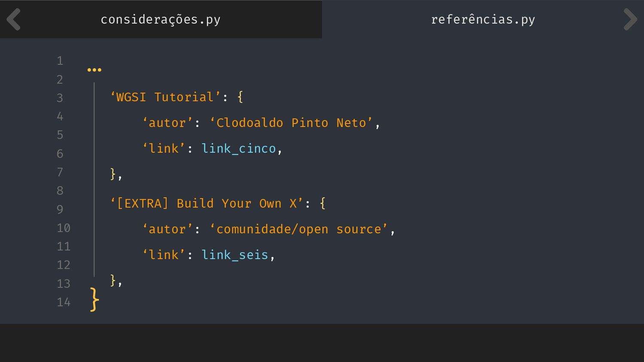Screen dimensions: 644x362
Task: Click the opening brace after 'WGSI Tutorial'
Action: click(240, 97)
